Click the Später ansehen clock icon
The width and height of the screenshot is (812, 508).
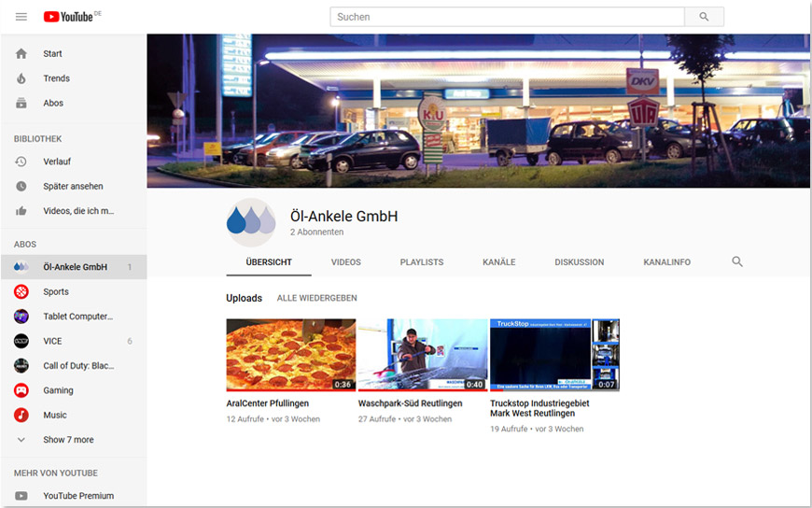(x=21, y=186)
